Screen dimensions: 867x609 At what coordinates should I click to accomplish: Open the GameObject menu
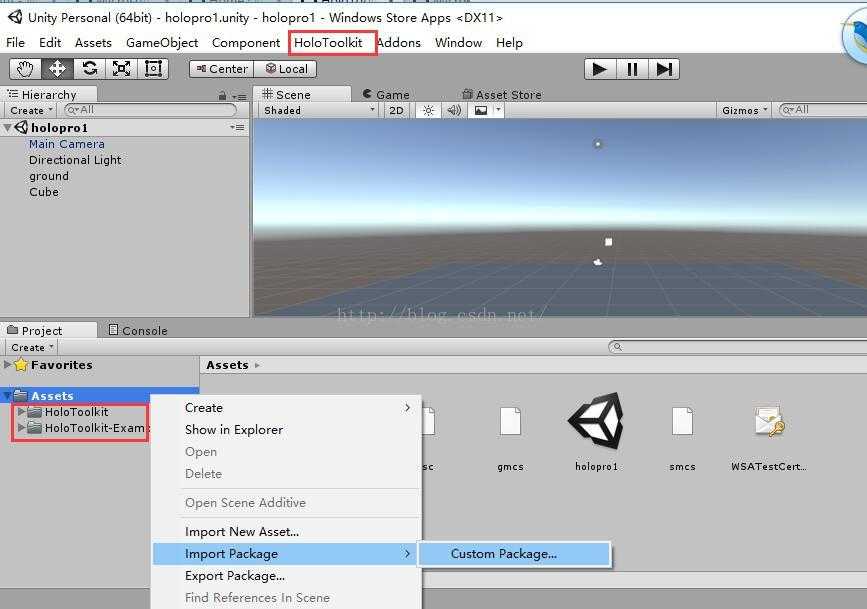click(162, 43)
